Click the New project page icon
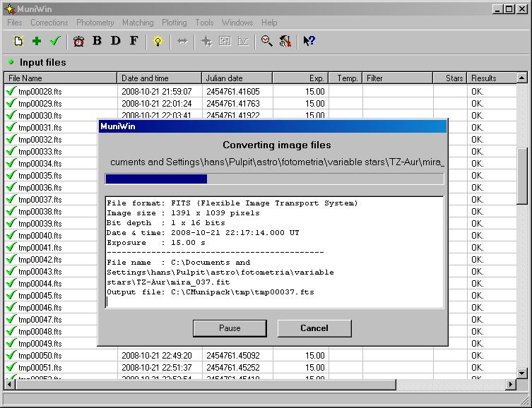Screen dimensions: 532x408 coord(18,41)
